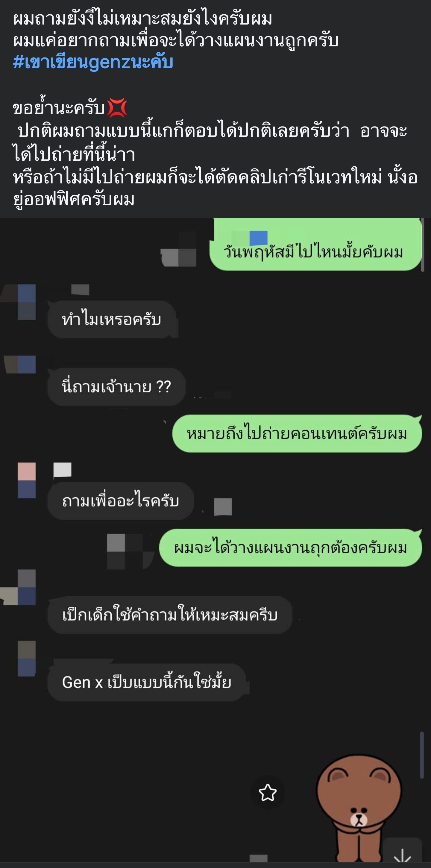Tap avatar beside 'Gen x' message

click(x=27, y=659)
